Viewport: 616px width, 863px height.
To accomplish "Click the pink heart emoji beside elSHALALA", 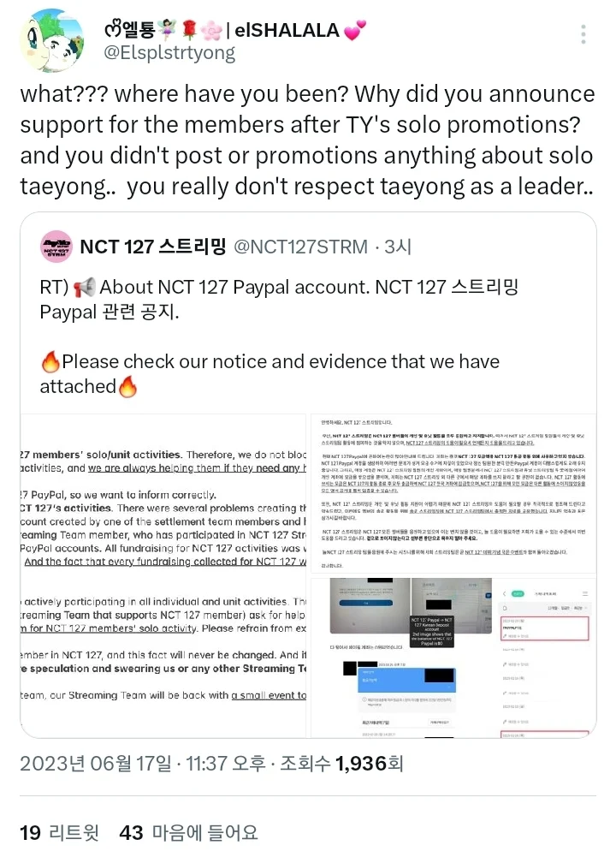I will pyautogui.click(x=355, y=30).
